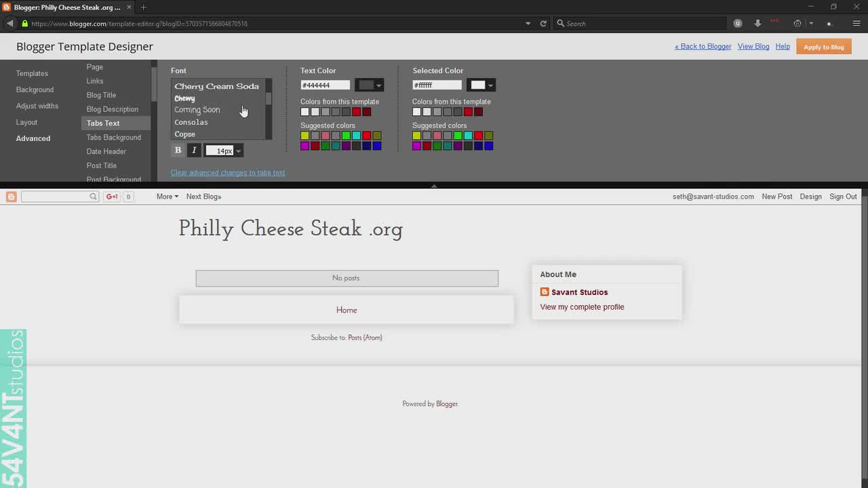Click the uBlock shield extension icon
Viewport: 868px width, 488px height.
[x=738, y=23]
